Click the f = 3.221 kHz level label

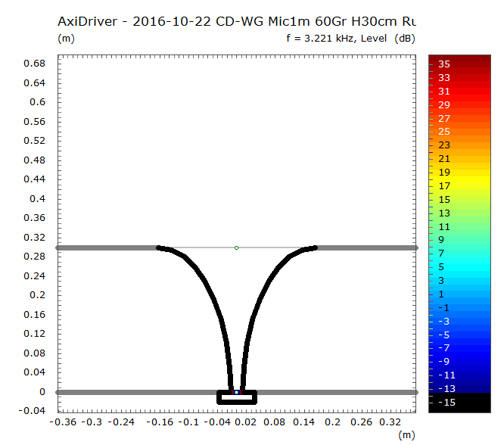click(x=351, y=38)
